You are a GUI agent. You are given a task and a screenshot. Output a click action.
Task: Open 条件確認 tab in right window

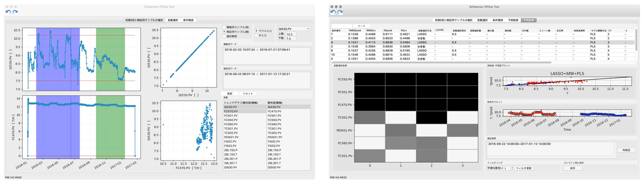pyautogui.click(x=498, y=20)
